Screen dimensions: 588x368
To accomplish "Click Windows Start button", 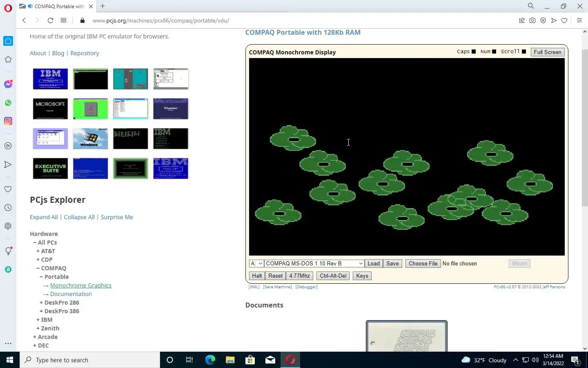I will tap(10, 360).
